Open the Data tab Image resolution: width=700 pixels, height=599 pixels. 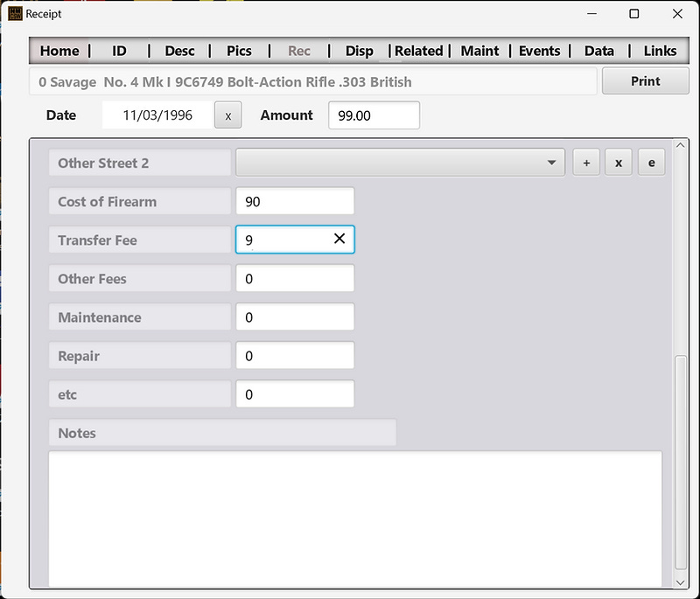tap(599, 51)
